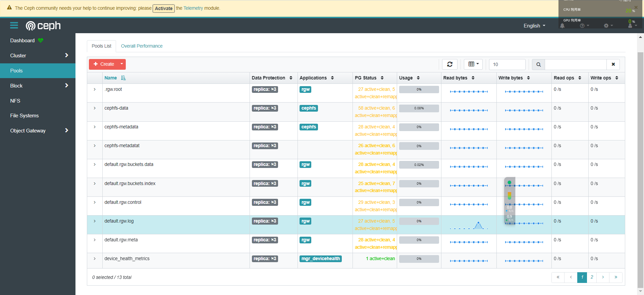Go to page 2 of pools
The height and width of the screenshot is (295, 644).
tap(592, 277)
